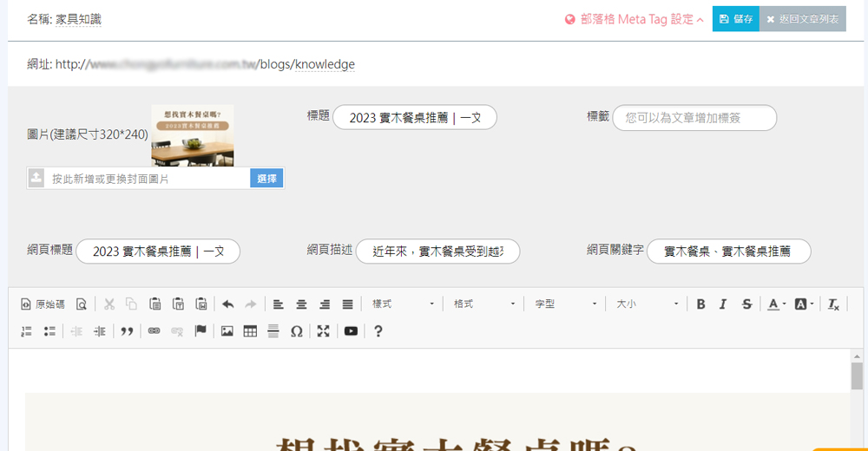Click the increase indent icon

point(100,331)
